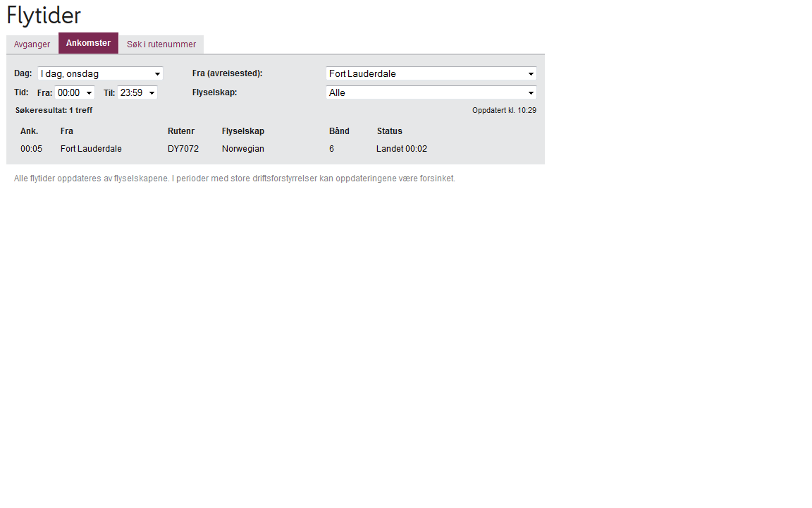This screenshot has height=508, width=812.
Task: Click Fort Lauderdale in the results row
Action: coord(91,149)
